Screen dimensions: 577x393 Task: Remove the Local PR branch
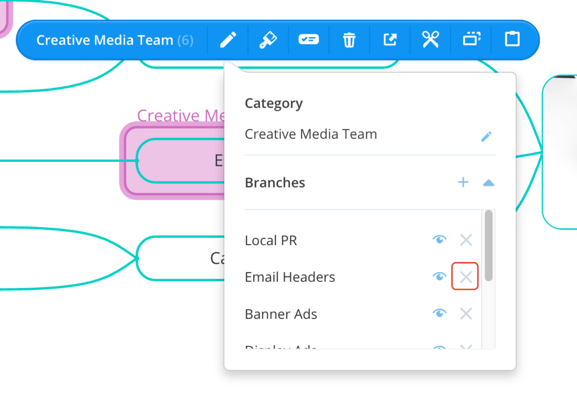tap(466, 240)
